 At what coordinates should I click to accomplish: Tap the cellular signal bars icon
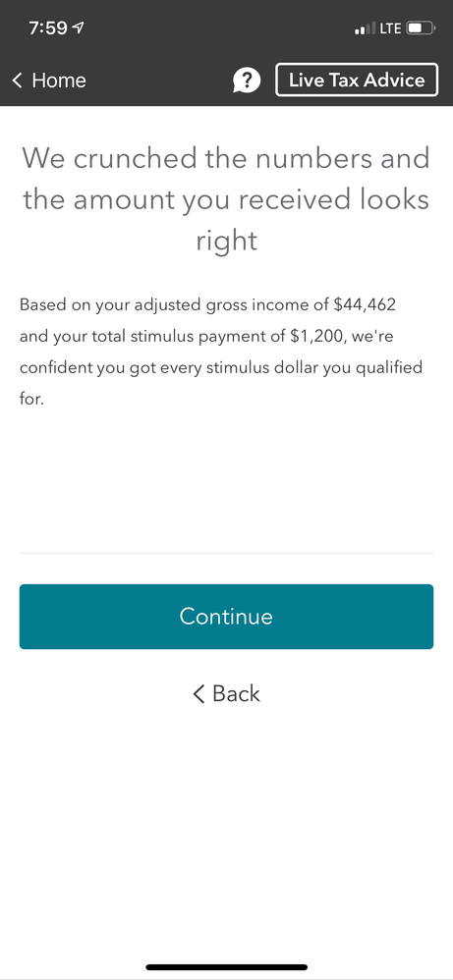click(x=366, y=28)
